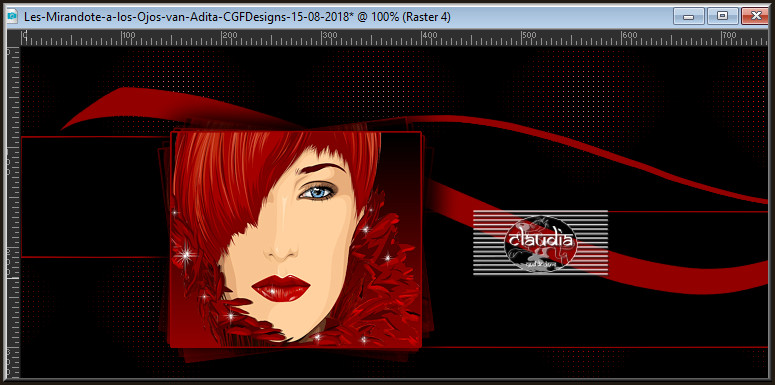775x385 pixels.
Task: Click the Claudia watermark logo on canvas
Action: click(540, 243)
